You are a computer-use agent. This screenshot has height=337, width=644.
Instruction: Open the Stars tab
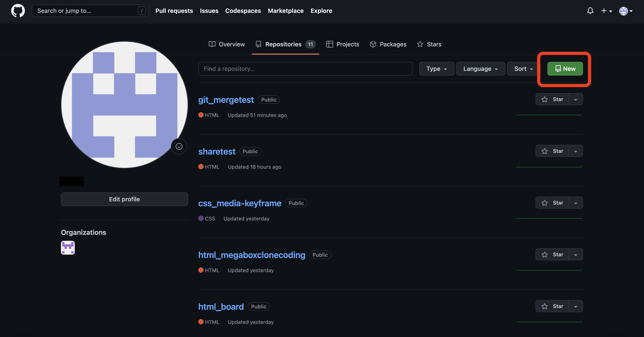pos(429,44)
